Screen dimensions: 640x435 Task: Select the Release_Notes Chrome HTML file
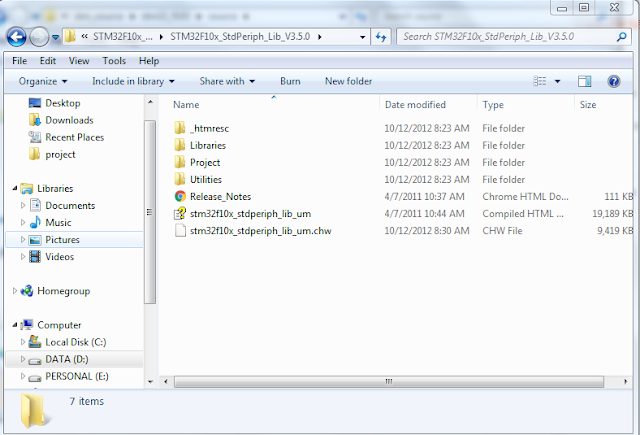[x=220, y=197]
